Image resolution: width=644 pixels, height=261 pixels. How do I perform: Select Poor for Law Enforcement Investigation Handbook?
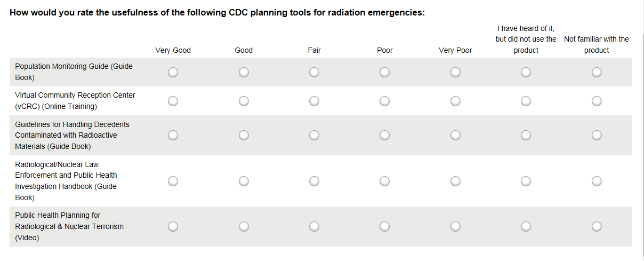385,181
